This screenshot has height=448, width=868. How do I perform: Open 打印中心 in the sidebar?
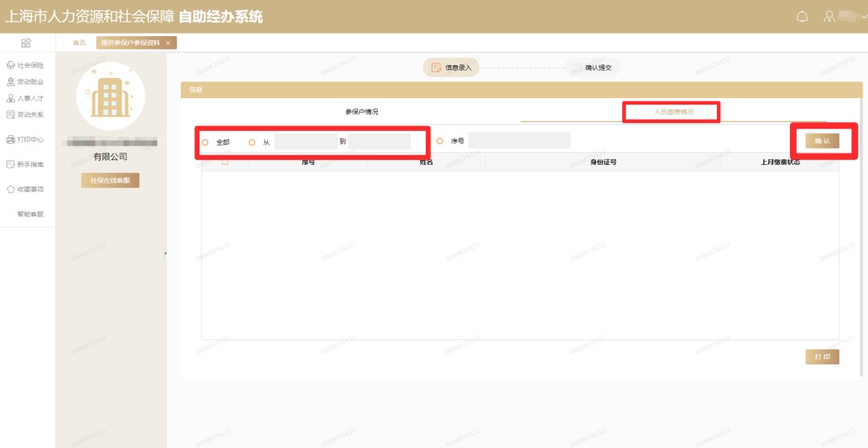click(26, 140)
